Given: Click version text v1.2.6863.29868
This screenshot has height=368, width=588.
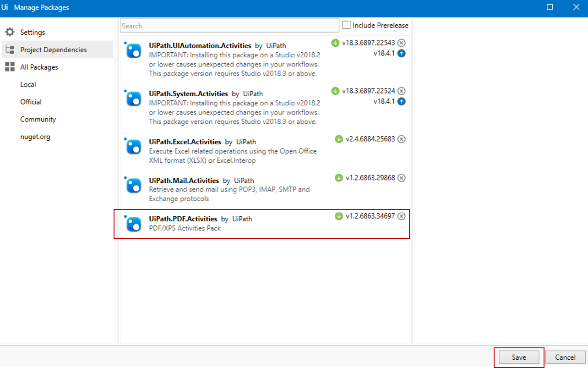Looking at the screenshot, I should [x=370, y=178].
